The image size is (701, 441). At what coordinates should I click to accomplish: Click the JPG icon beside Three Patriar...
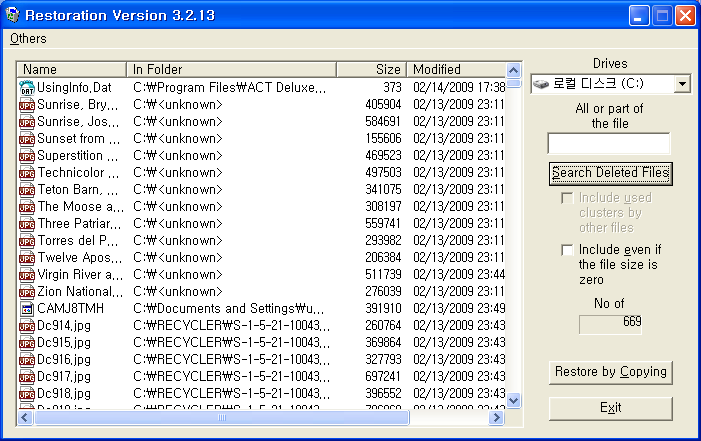(x=27, y=224)
